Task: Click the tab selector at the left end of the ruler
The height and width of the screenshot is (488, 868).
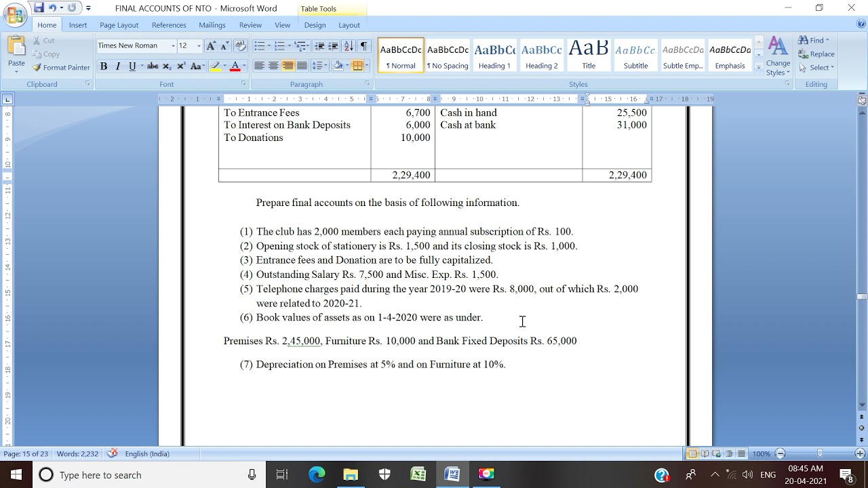Action: (x=7, y=100)
